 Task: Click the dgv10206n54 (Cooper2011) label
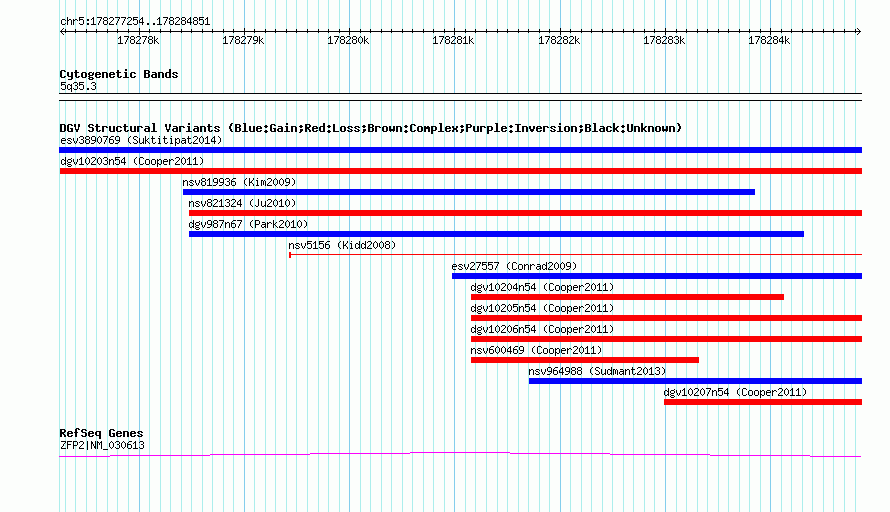tap(542, 329)
